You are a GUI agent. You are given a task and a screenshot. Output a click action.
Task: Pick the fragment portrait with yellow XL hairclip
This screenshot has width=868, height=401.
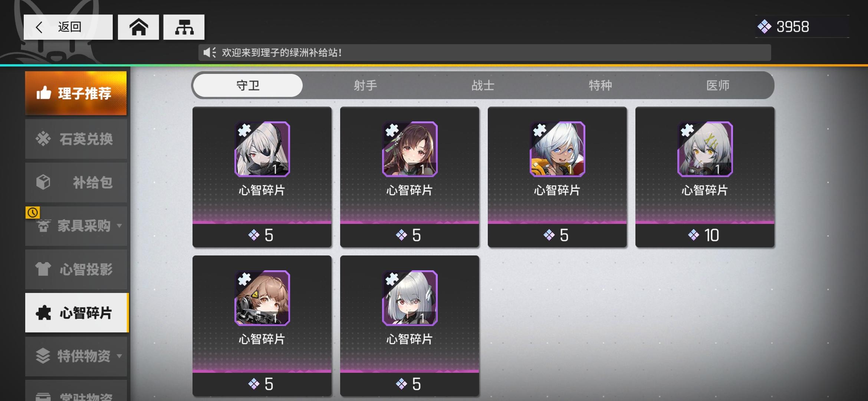pyautogui.click(x=705, y=149)
